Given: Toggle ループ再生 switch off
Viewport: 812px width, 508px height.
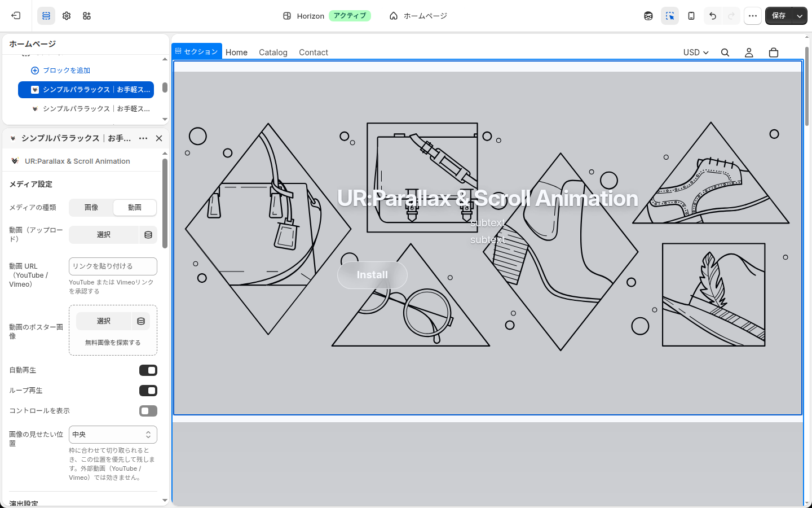Looking at the screenshot, I should [x=148, y=391].
